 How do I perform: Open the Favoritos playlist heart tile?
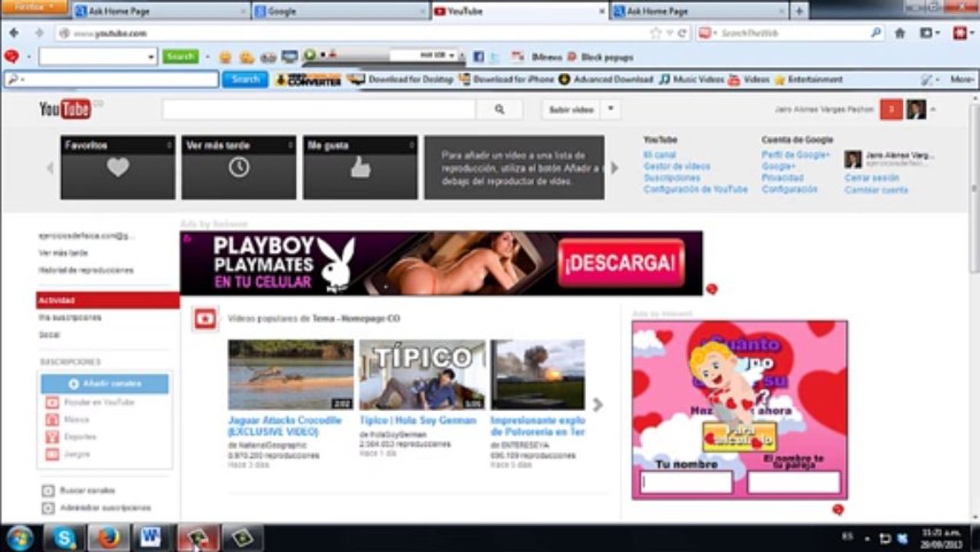(118, 167)
